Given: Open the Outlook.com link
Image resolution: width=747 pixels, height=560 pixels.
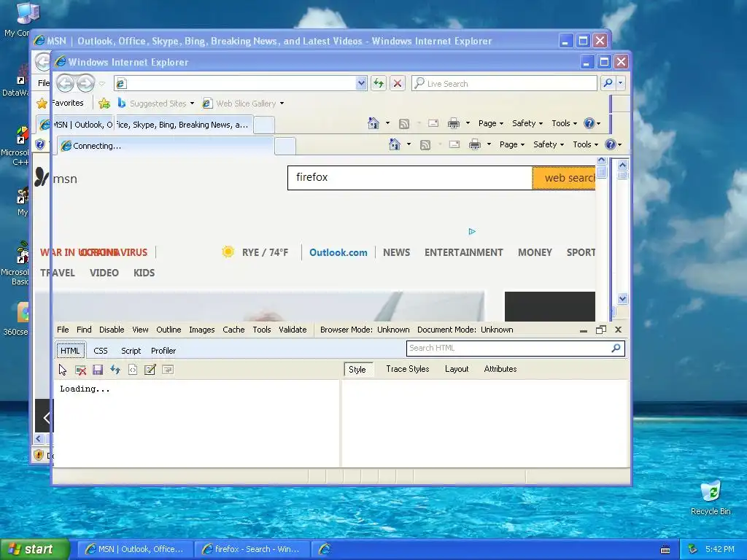Looking at the screenshot, I should click(x=338, y=252).
